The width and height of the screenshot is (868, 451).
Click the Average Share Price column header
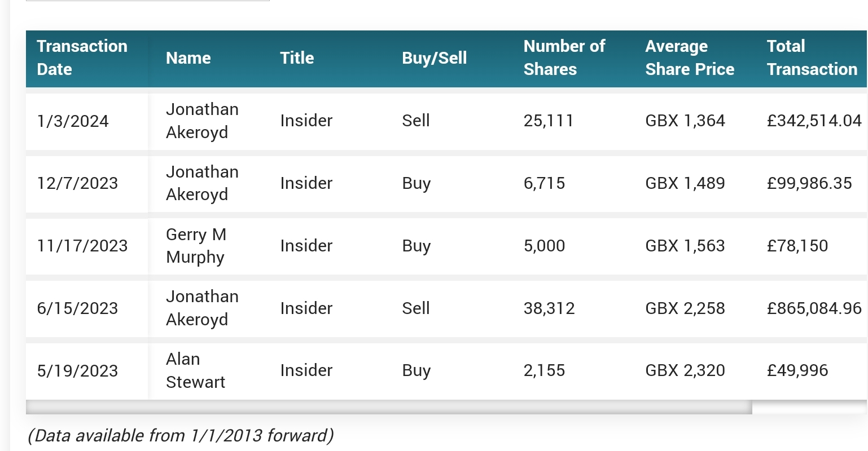pyautogui.click(x=690, y=58)
